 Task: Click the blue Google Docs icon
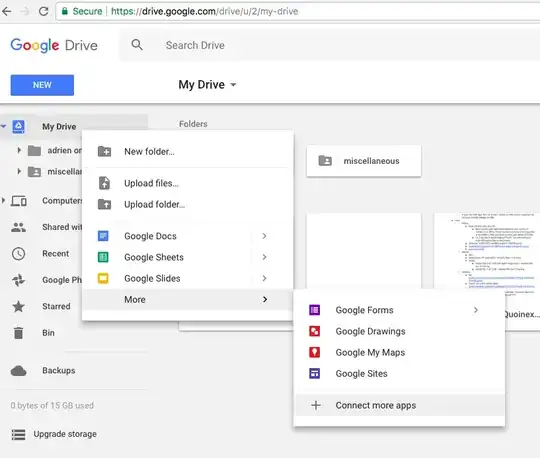tap(103, 236)
